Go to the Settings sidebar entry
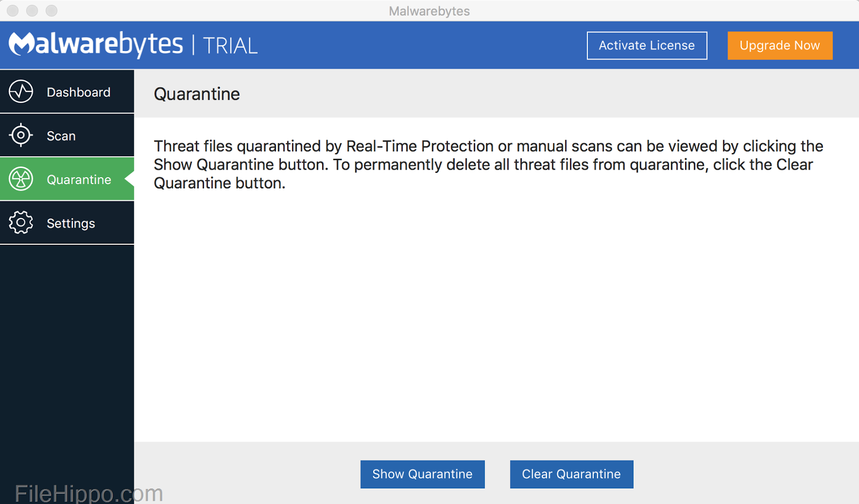 (x=71, y=223)
